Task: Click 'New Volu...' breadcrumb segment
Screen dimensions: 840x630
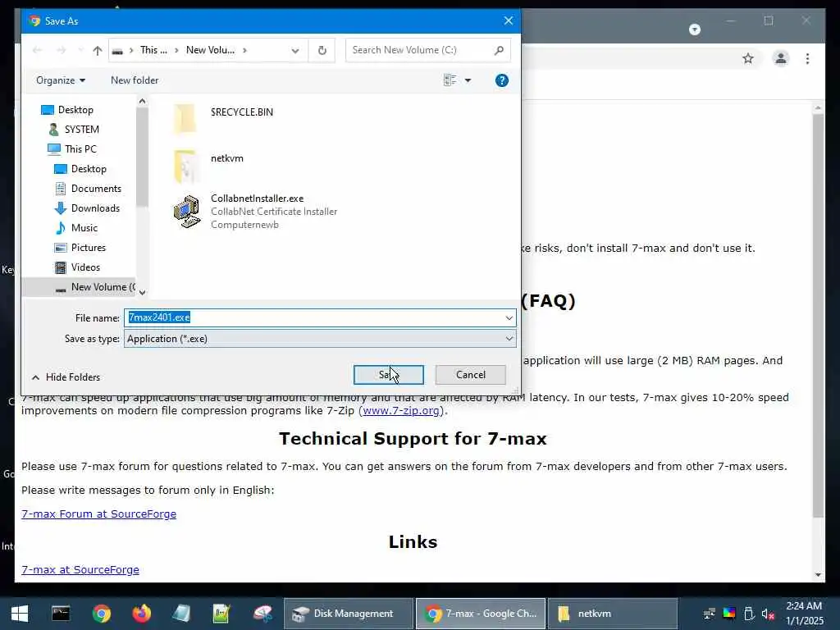Action: coord(210,50)
